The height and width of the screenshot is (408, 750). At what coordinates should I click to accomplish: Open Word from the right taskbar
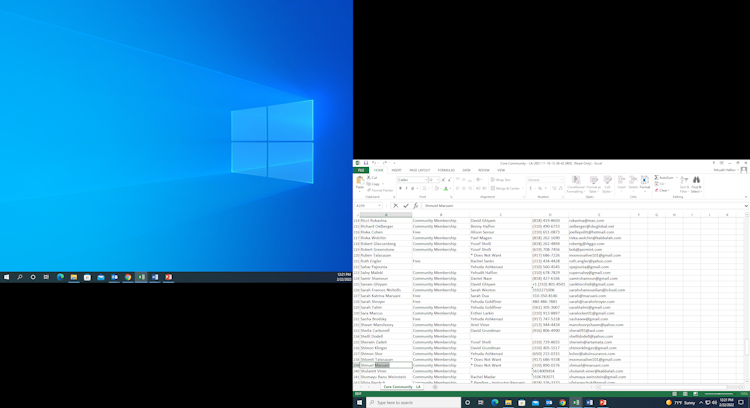[x=589, y=403]
